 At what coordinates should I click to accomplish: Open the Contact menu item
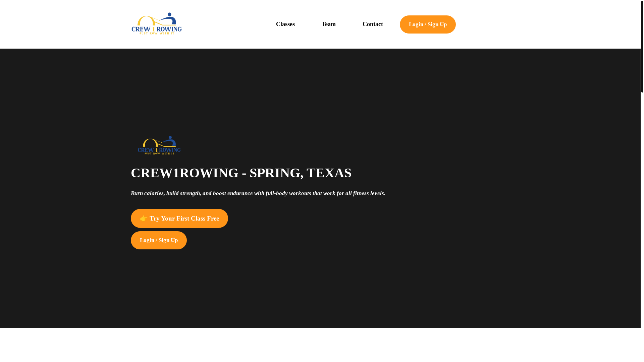pyautogui.click(x=373, y=24)
